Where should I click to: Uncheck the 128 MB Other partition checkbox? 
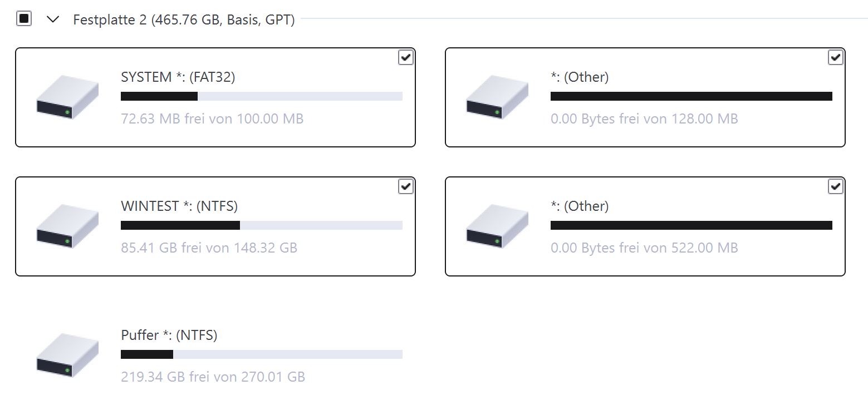coord(836,57)
